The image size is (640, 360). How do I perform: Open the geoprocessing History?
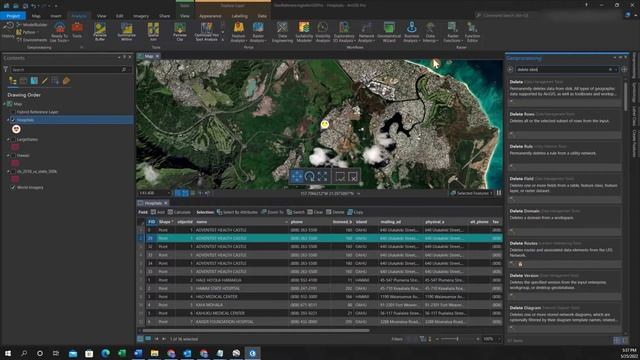8,31
